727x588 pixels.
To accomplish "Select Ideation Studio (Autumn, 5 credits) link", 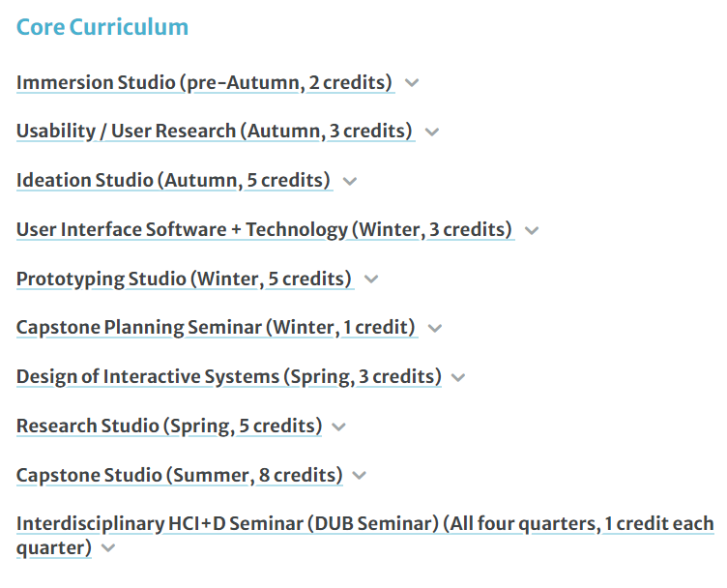I will point(174,180).
